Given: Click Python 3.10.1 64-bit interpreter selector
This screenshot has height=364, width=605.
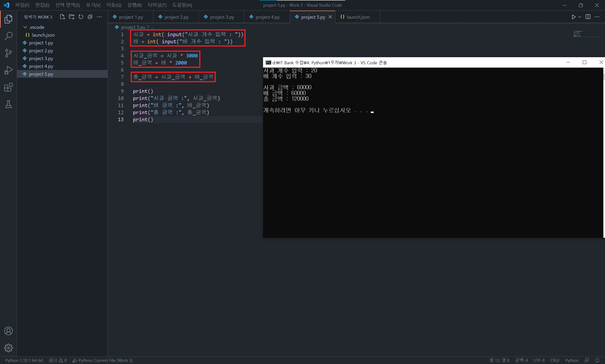Looking at the screenshot, I should [24, 360].
